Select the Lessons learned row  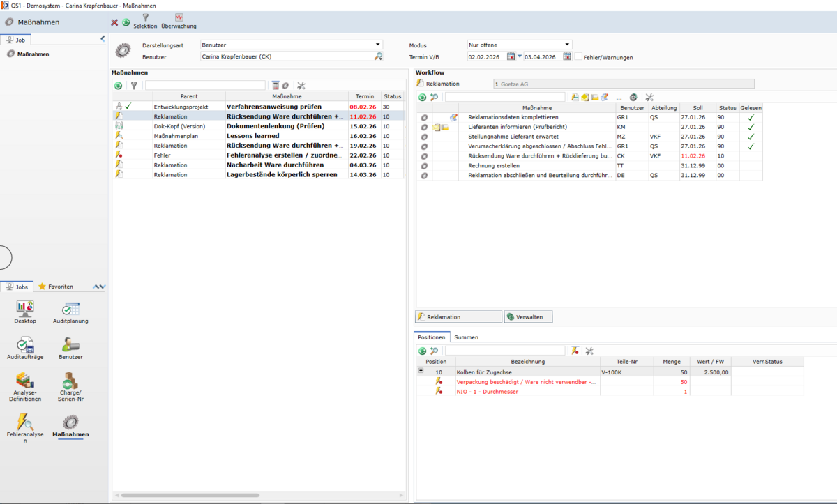pos(258,136)
